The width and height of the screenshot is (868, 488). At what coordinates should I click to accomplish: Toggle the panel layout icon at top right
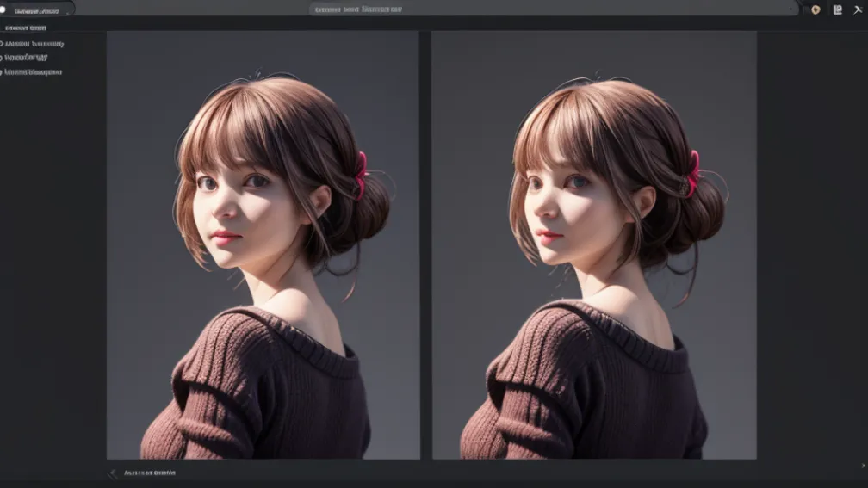click(837, 9)
